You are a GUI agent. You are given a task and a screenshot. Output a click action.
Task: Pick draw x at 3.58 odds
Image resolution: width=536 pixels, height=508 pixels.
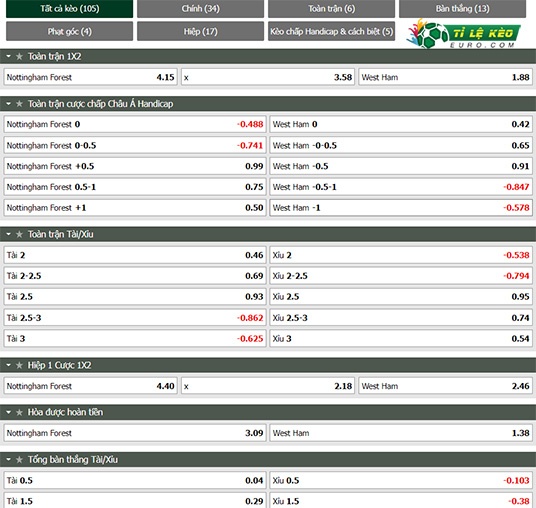pyautogui.click(x=268, y=77)
